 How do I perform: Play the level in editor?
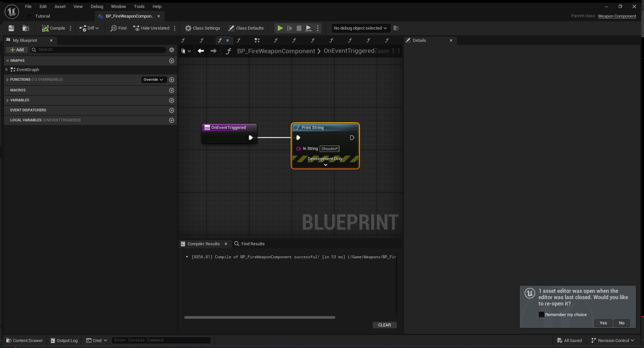(280, 28)
